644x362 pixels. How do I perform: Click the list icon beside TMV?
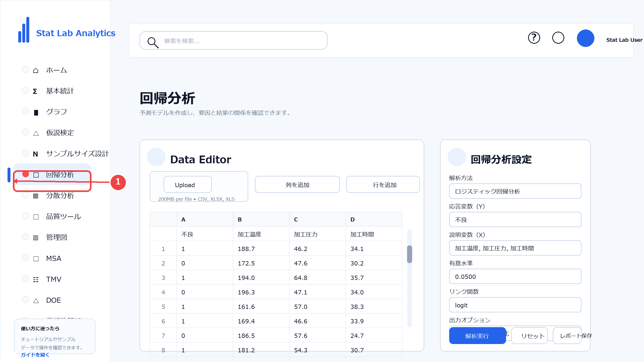[36, 279]
